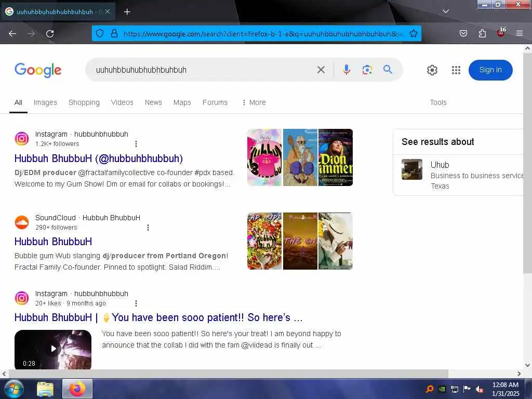This screenshot has height=399, width=532.
Task: Click inside the Google search text field
Action: pyautogui.click(x=204, y=70)
